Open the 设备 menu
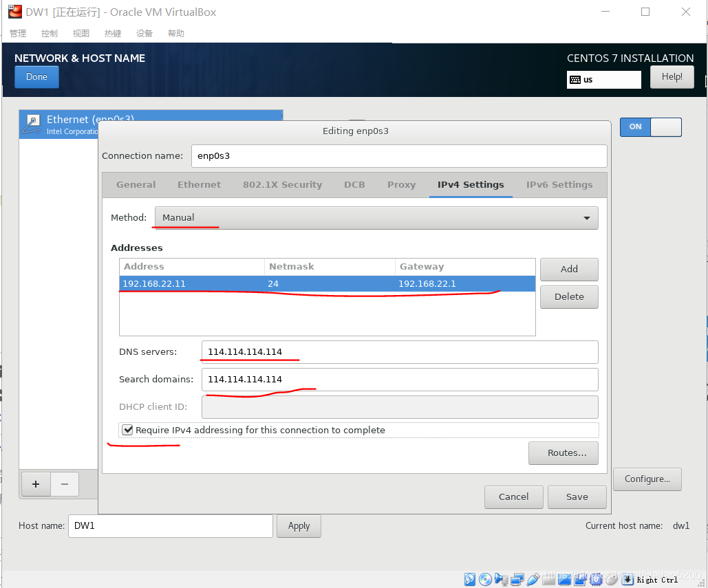This screenshot has width=708, height=588. point(144,34)
